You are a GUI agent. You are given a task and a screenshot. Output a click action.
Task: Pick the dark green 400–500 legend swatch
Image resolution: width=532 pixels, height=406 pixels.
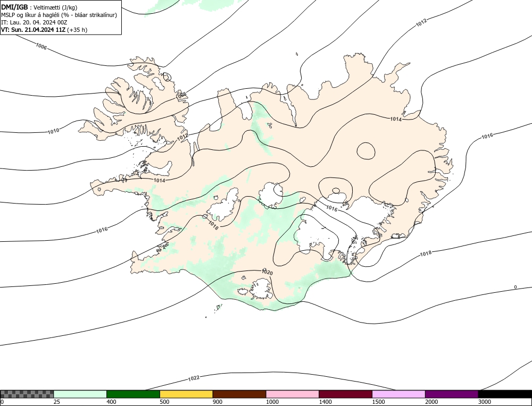point(133,394)
